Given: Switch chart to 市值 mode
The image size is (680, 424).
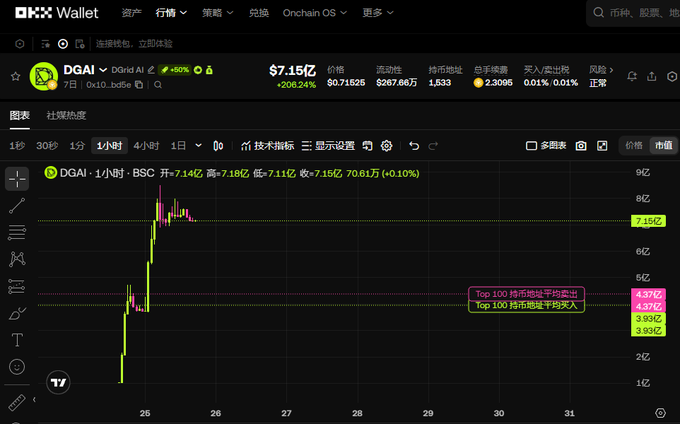Looking at the screenshot, I should pos(664,146).
